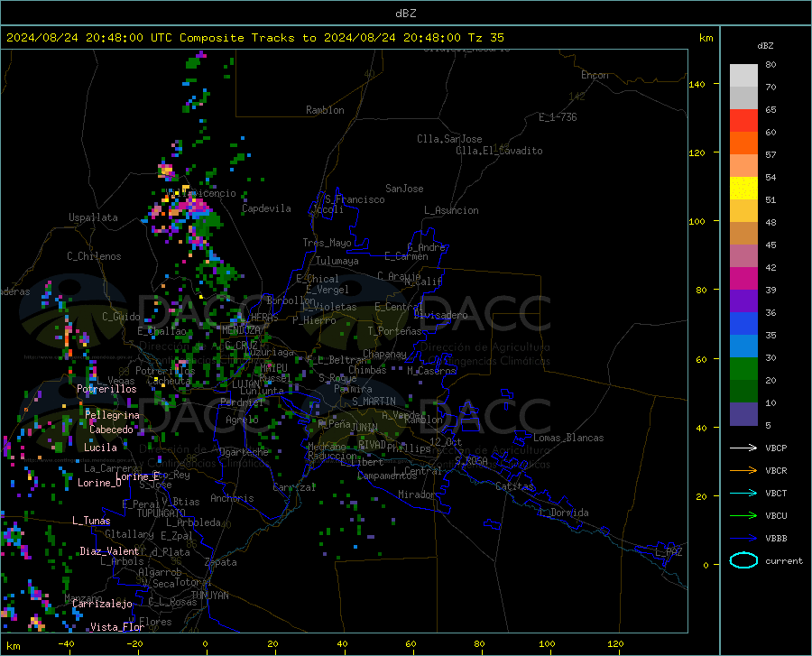The width and height of the screenshot is (812, 656).
Task: Click the dBZ legend heading
Action: click(765, 45)
